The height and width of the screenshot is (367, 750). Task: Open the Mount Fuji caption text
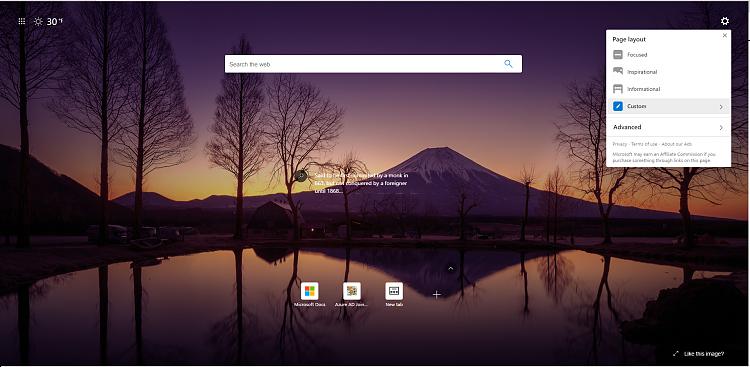361,183
